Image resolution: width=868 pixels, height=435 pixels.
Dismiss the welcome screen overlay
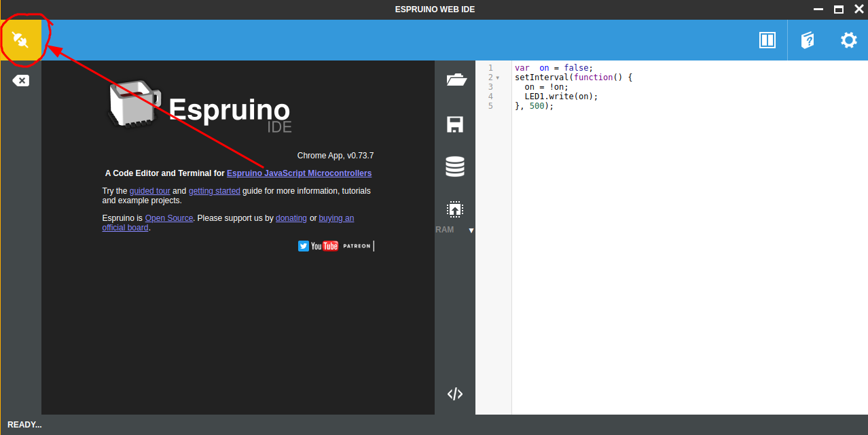[20, 80]
